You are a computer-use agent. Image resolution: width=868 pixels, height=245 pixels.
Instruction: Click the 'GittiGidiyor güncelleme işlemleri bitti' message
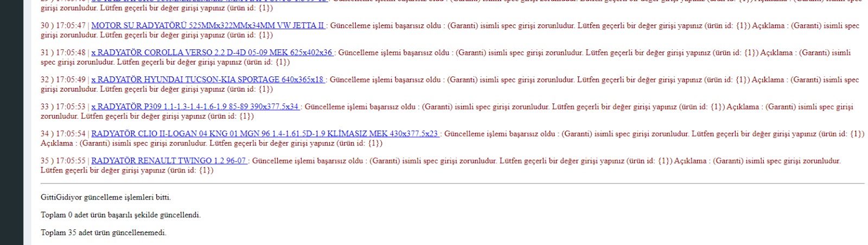click(106, 197)
